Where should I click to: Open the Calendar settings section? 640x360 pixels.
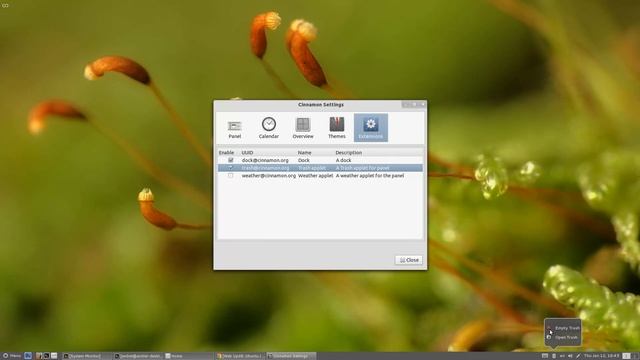point(269,129)
